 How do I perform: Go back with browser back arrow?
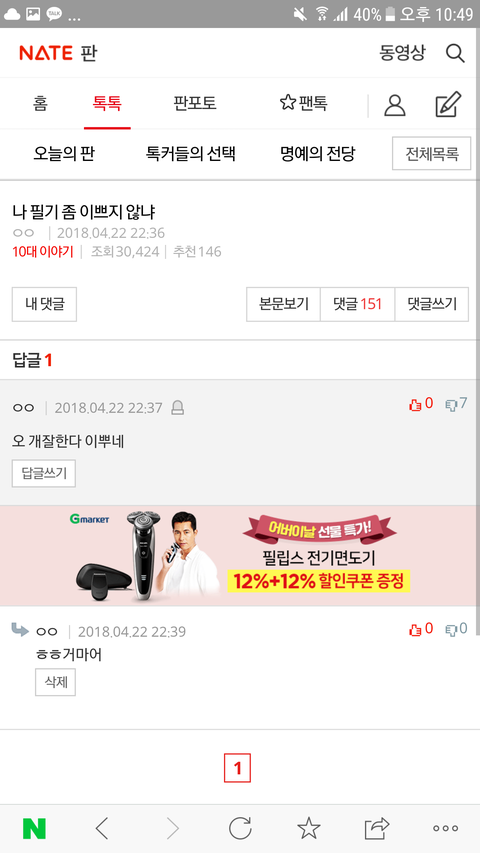point(102,829)
